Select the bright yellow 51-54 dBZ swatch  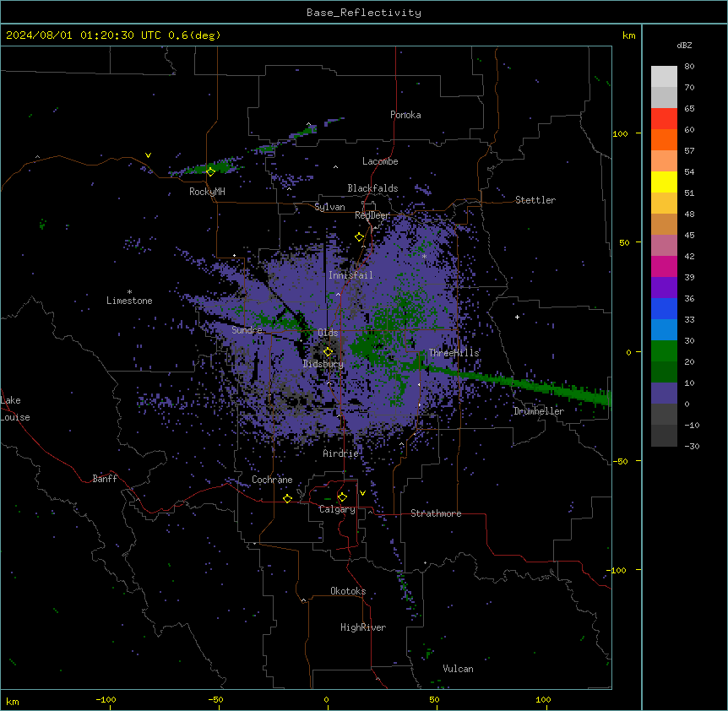tap(664, 182)
